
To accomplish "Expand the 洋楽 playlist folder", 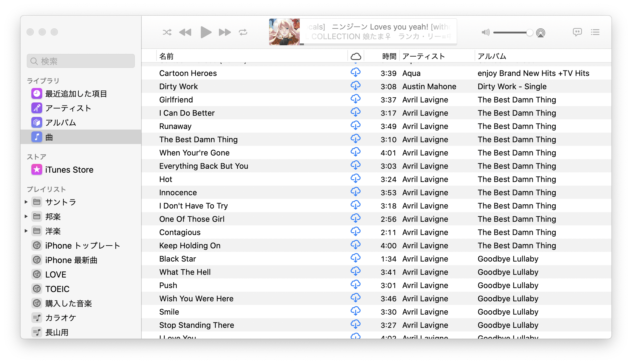I will tap(26, 231).
